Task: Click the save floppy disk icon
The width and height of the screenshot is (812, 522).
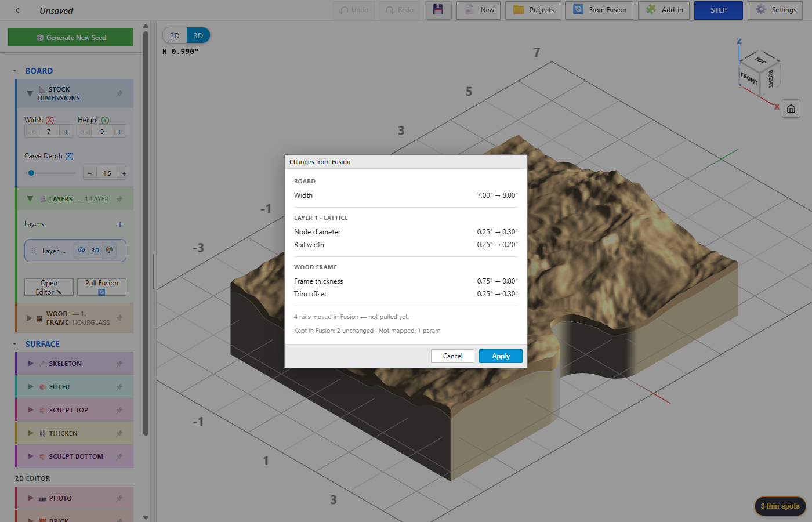Action: [x=438, y=10]
